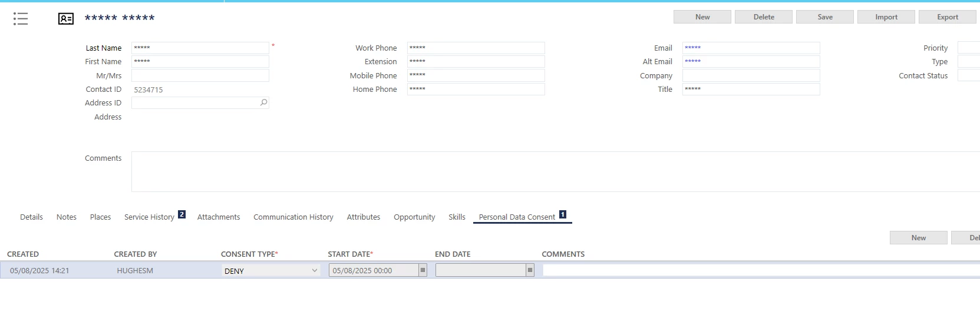Viewport: 980px width, 328px height.
Task: Open Service History tab
Action: (149, 217)
